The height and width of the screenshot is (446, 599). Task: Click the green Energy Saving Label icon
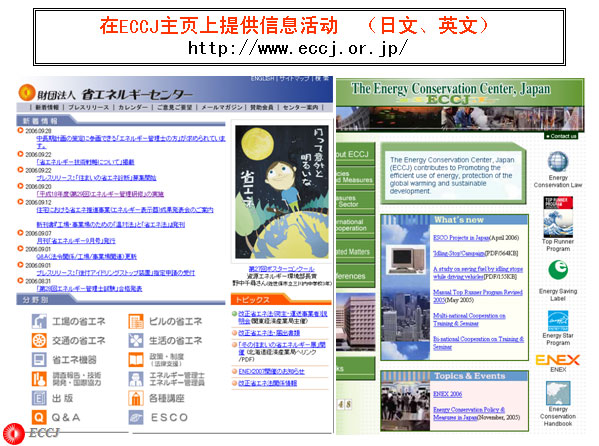coord(558,270)
